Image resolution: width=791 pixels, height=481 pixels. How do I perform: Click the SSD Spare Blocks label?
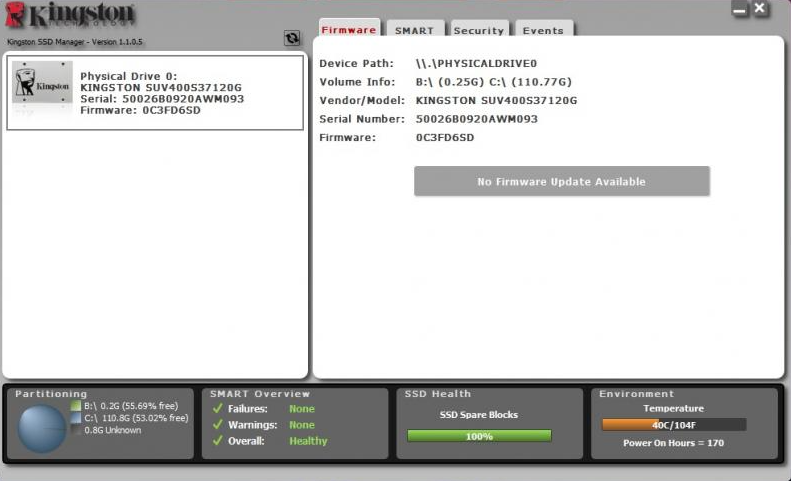pyautogui.click(x=479, y=414)
